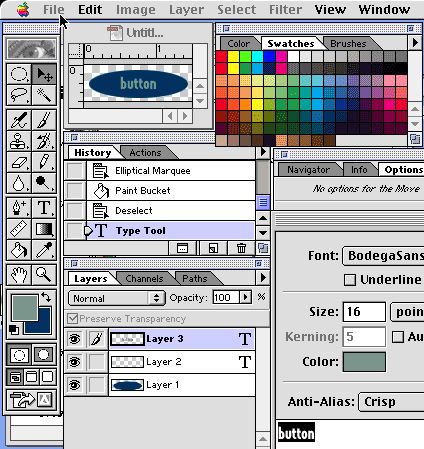424x449 pixels.
Task: Select the Magic Wand tool
Action: click(44, 95)
